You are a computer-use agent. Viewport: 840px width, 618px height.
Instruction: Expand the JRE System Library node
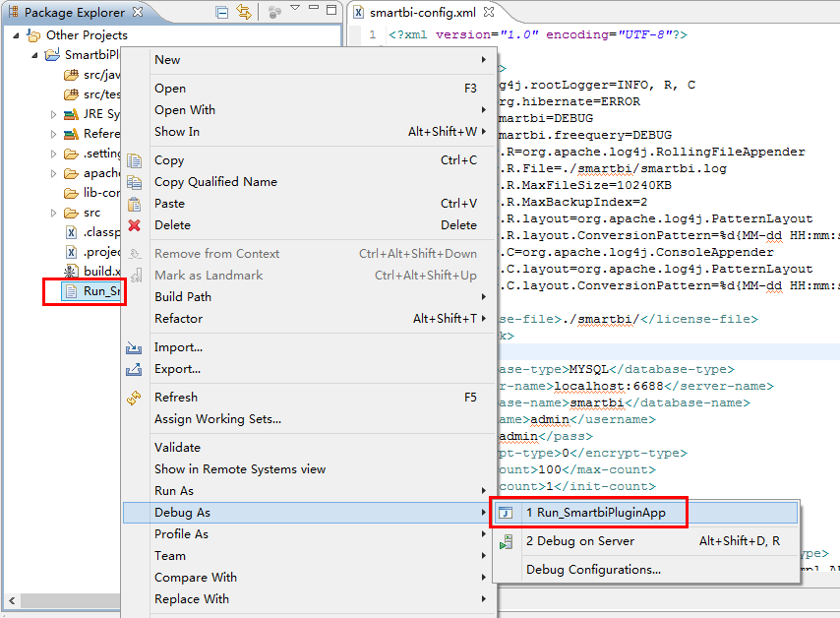click(x=53, y=114)
